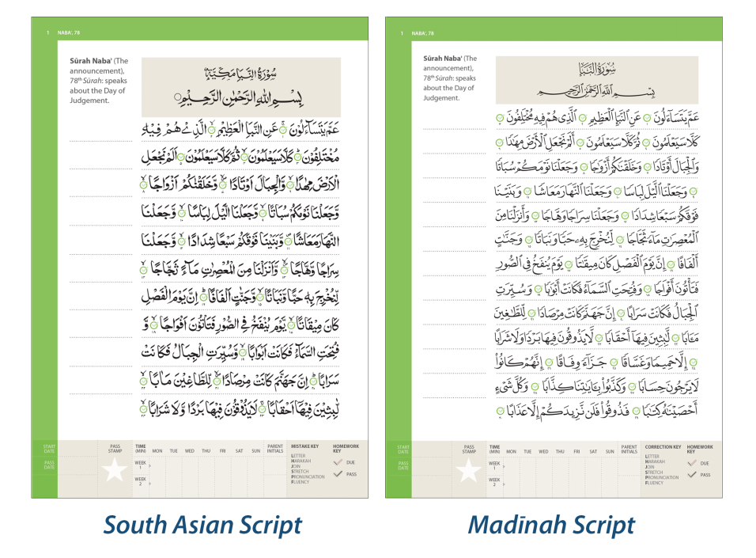Click the circle marker ending the Bismillah on South Asian page
The image size is (756, 558).
pyautogui.click(x=177, y=97)
